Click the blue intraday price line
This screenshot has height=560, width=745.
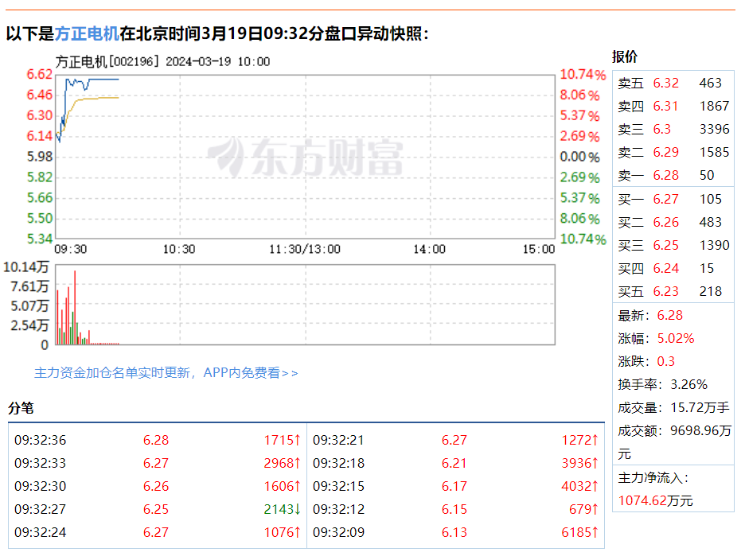click(x=104, y=80)
